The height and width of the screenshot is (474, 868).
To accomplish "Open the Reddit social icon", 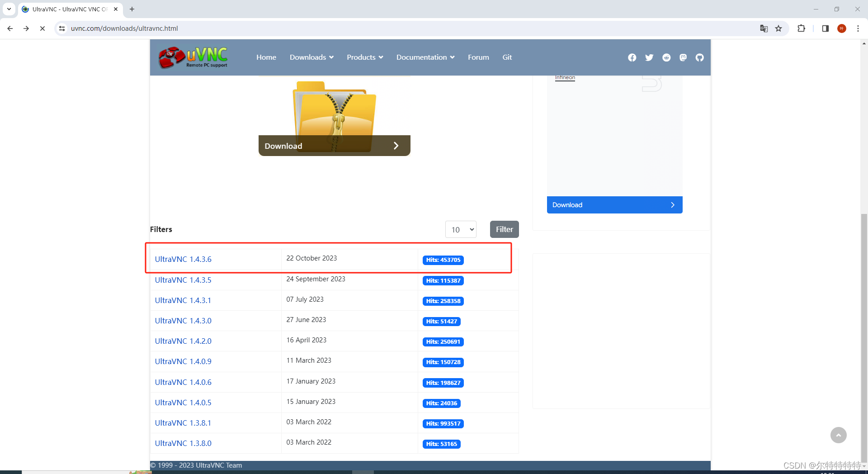I will [666, 57].
